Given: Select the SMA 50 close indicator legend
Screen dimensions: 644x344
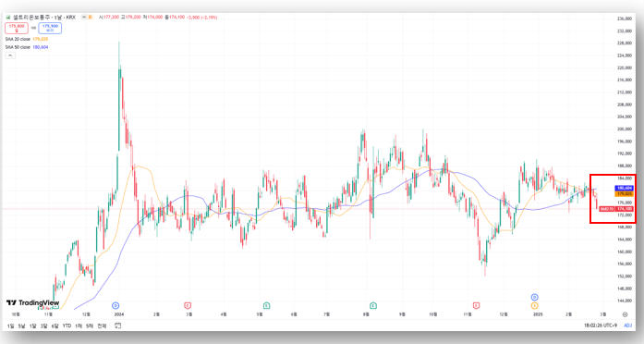Looking at the screenshot, I should pyautogui.click(x=27, y=47).
